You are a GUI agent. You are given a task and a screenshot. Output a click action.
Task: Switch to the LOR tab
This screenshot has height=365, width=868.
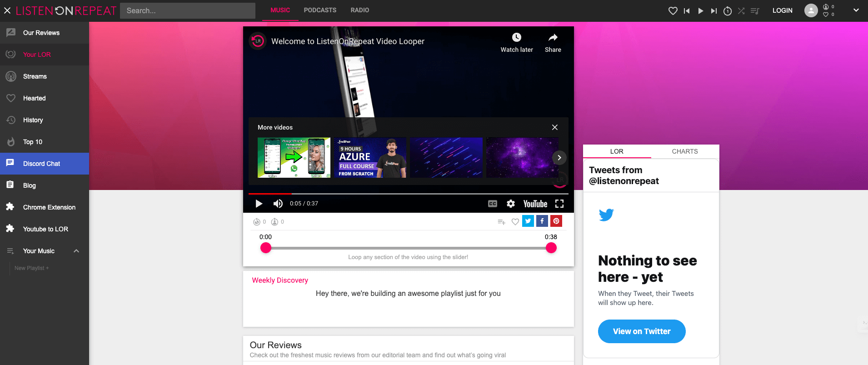click(617, 151)
